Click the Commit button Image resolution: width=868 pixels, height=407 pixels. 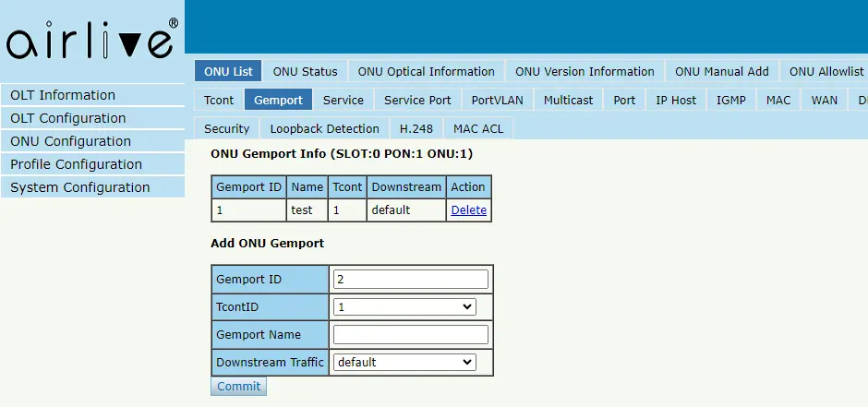point(238,386)
